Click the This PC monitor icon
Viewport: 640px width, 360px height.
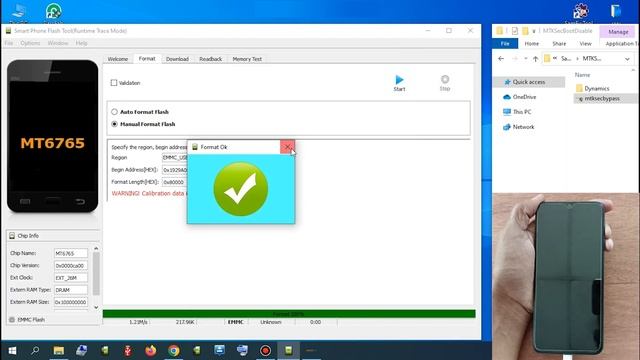click(x=507, y=112)
